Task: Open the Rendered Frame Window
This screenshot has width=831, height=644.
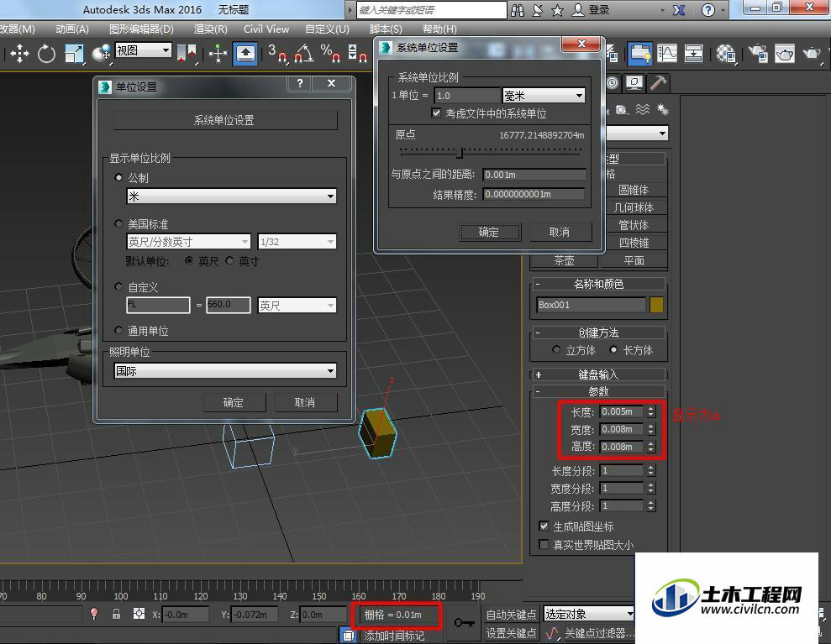Action: [784, 54]
